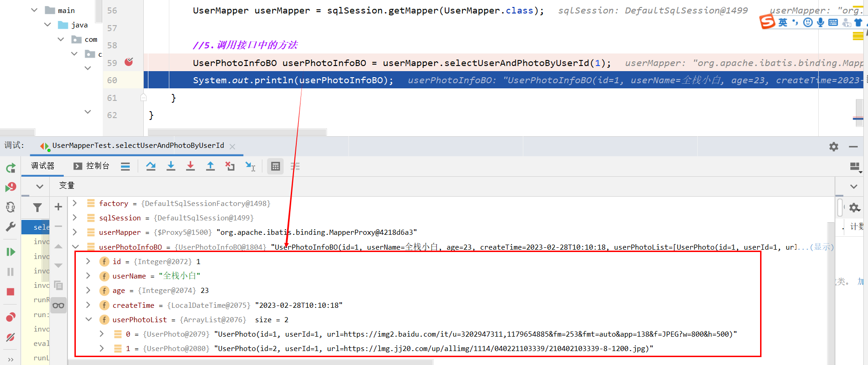The height and width of the screenshot is (365, 868).
Task: Click the rerun failed tests icon
Action: (x=11, y=187)
